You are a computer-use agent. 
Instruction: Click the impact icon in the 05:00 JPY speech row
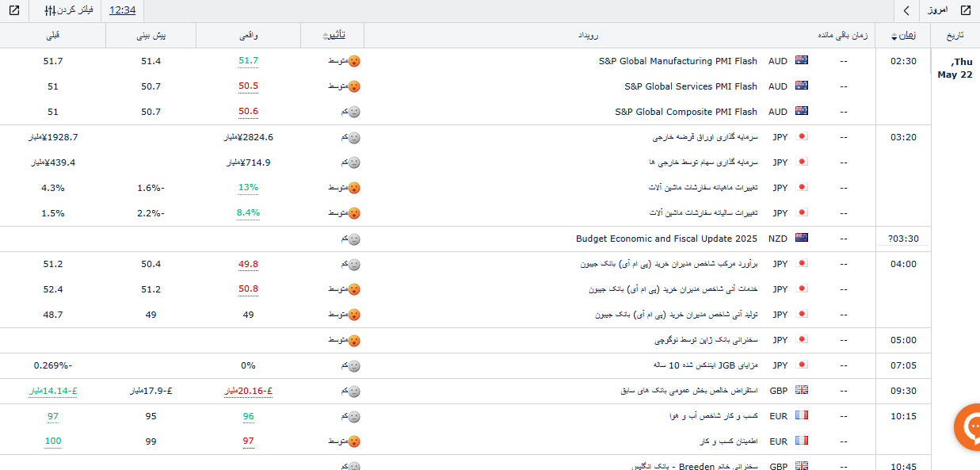(355, 340)
